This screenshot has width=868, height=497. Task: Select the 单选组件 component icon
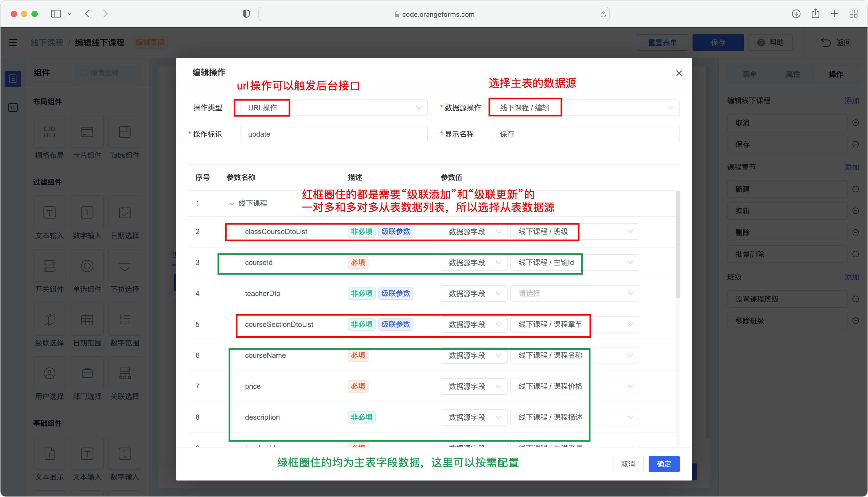[87, 266]
